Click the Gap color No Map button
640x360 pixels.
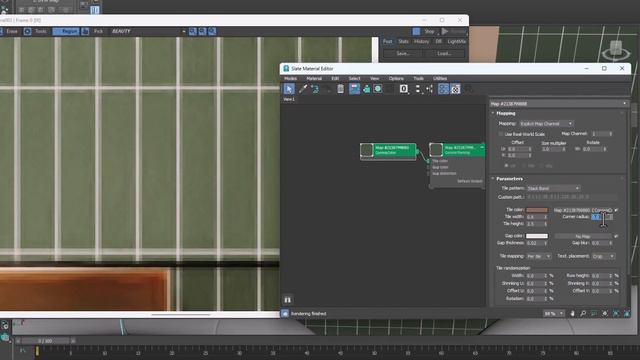(x=582, y=236)
